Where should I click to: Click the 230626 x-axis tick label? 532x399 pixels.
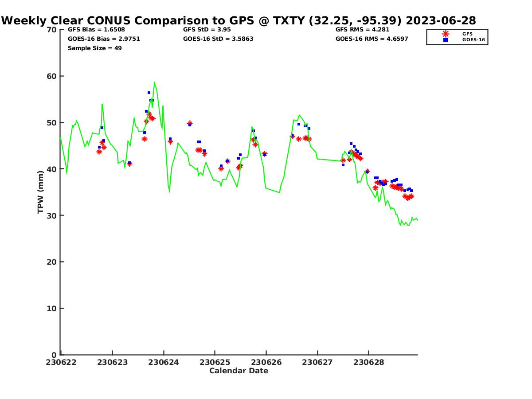(266, 362)
